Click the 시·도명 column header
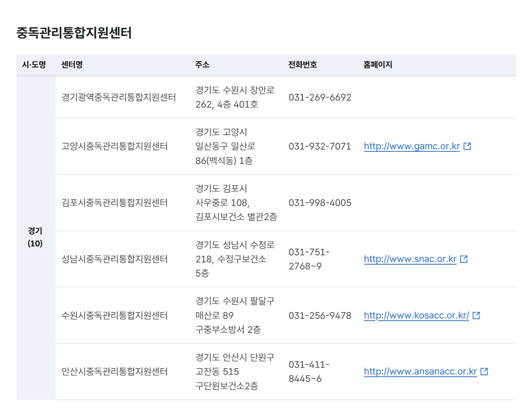 pos(35,64)
